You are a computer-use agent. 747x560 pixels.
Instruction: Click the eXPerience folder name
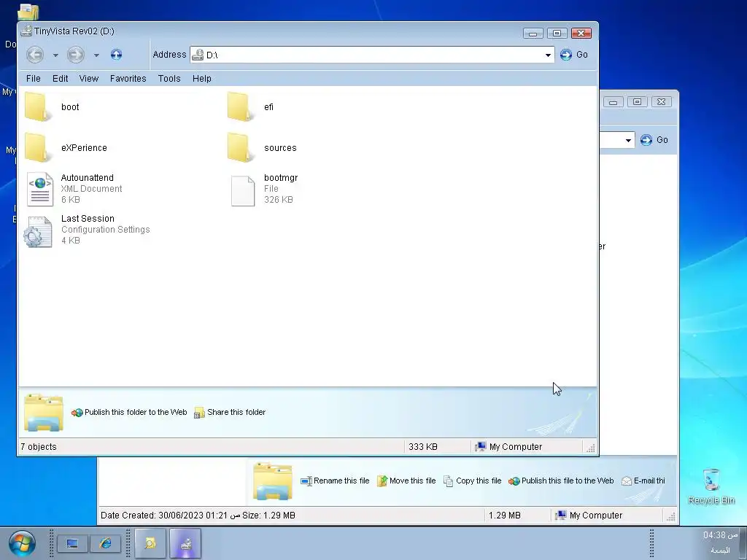(84, 148)
